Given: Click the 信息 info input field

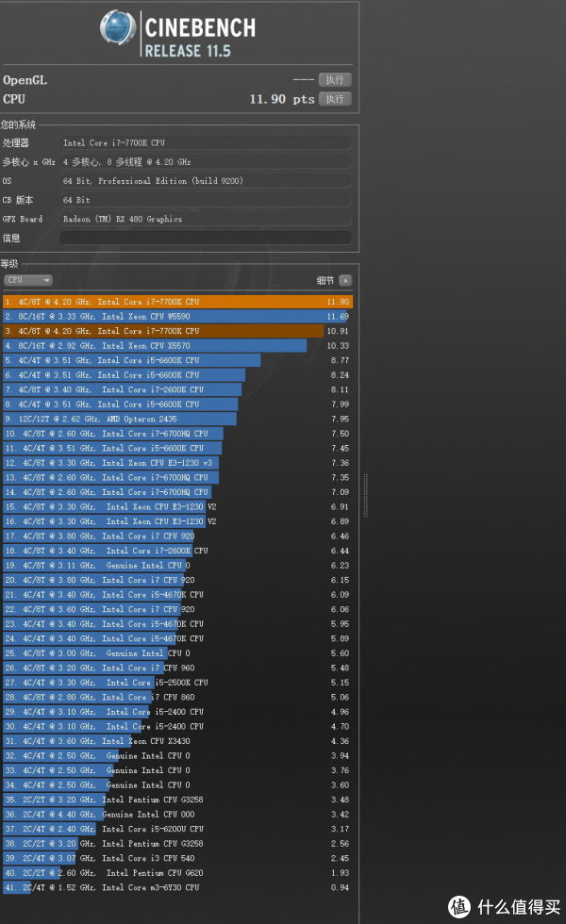Looking at the screenshot, I should (206, 238).
